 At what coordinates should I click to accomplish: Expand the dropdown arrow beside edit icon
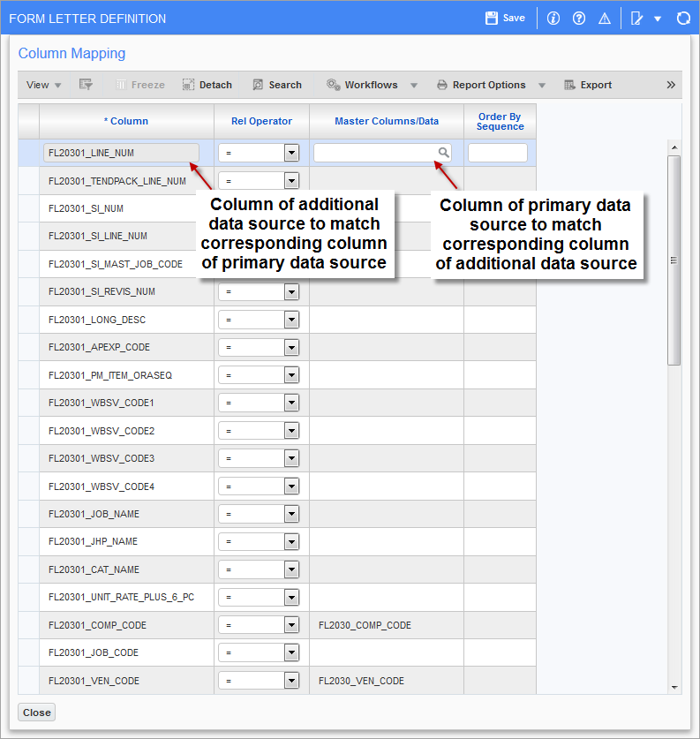658,19
